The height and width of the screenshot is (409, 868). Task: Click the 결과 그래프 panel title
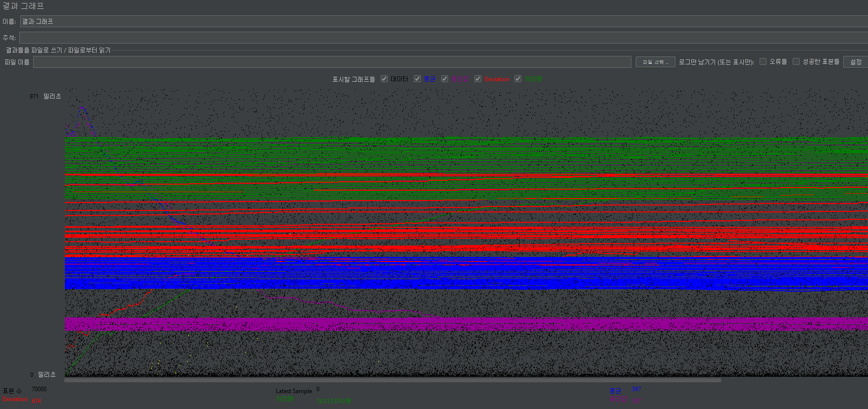tap(23, 6)
